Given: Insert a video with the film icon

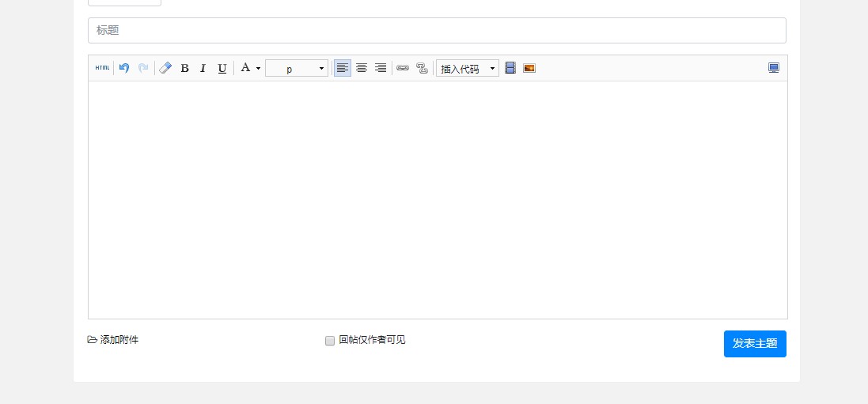Looking at the screenshot, I should coord(510,68).
